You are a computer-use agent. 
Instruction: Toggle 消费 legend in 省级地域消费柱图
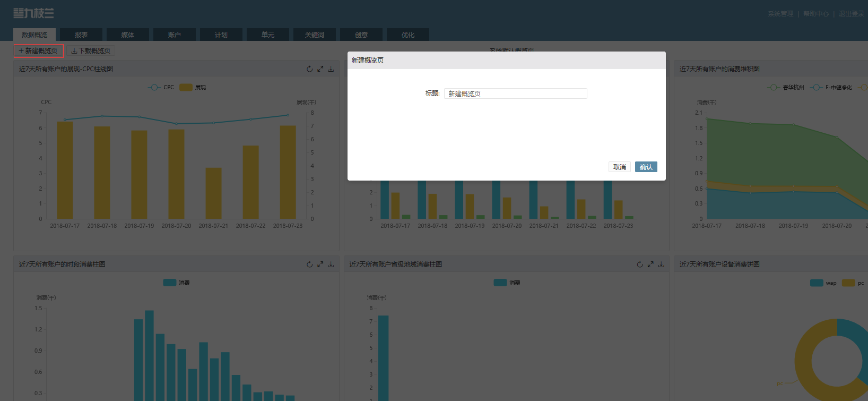tap(507, 283)
